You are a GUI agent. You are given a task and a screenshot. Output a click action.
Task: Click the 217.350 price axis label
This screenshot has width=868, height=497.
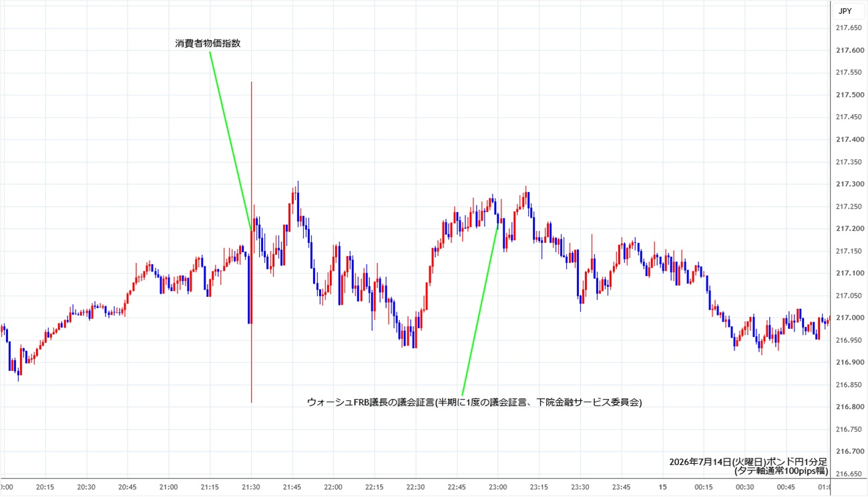coord(848,162)
